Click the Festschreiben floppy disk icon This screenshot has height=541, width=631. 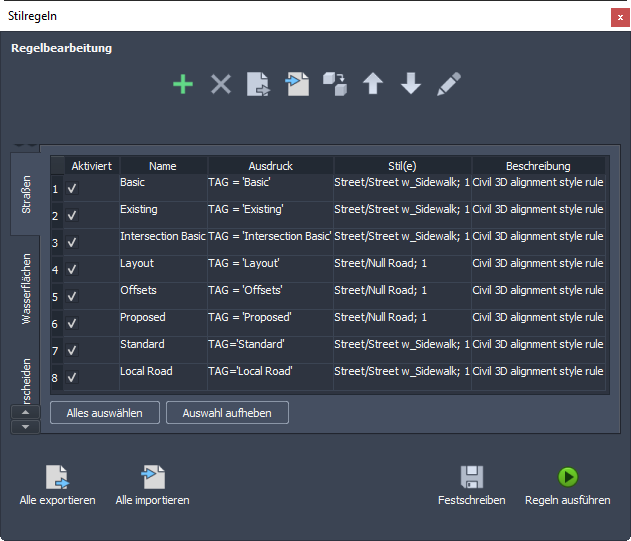click(x=472, y=477)
